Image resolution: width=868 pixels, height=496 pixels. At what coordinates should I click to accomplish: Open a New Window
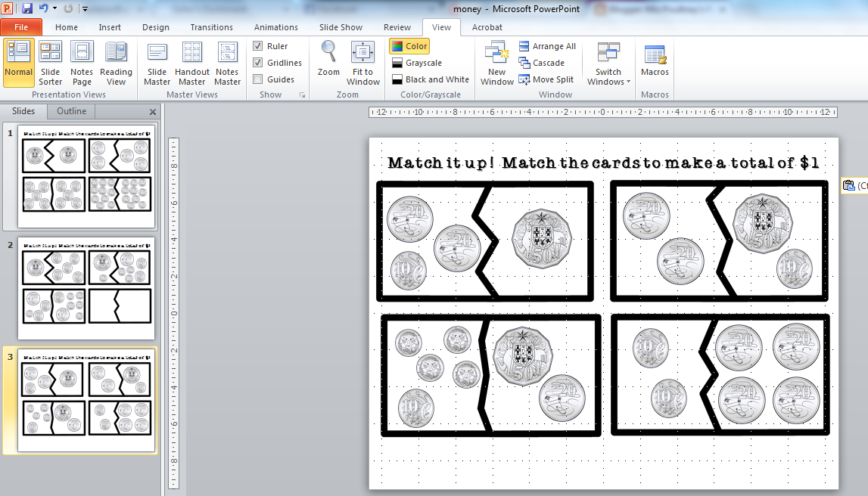[497, 63]
